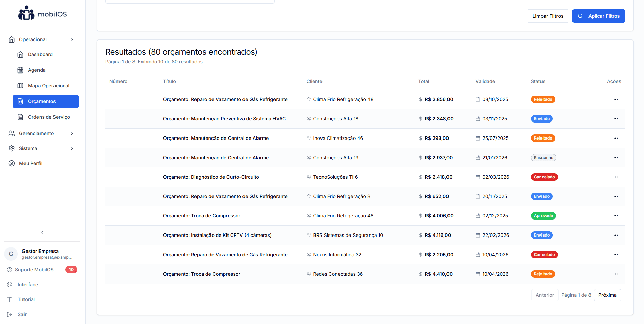The image size is (644, 324).
Task: Open Dashboard from the sidebar
Action: pos(40,54)
